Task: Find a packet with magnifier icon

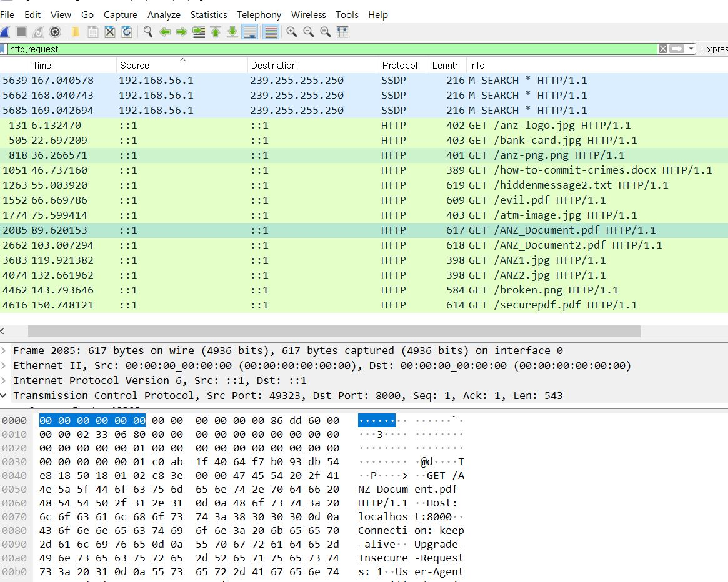Action: [147, 32]
